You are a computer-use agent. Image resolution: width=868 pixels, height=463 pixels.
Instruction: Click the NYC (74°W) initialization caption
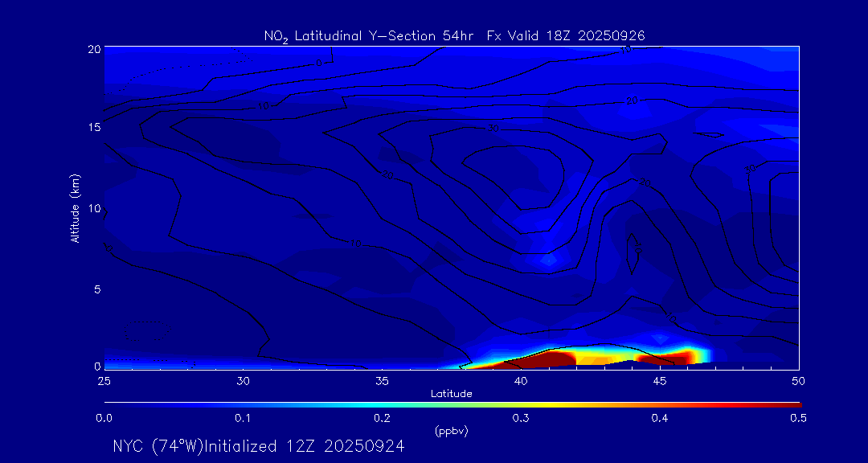tap(258, 447)
